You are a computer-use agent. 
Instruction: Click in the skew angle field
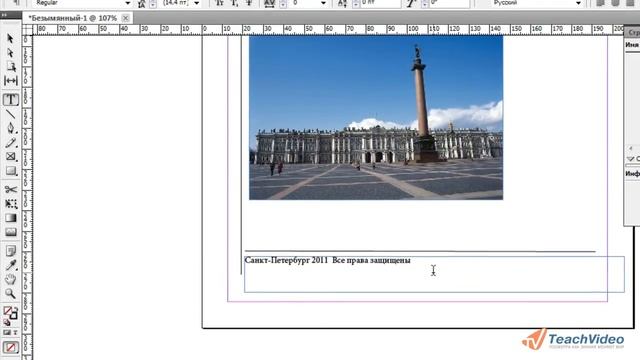(x=449, y=3)
